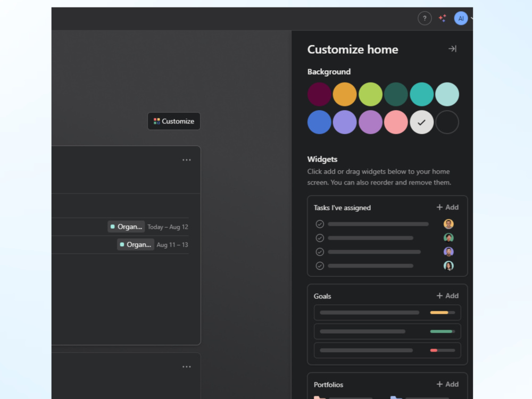Click the first assignee avatar in Tasks I've assigned
532x399 pixels.
point(448,224)
